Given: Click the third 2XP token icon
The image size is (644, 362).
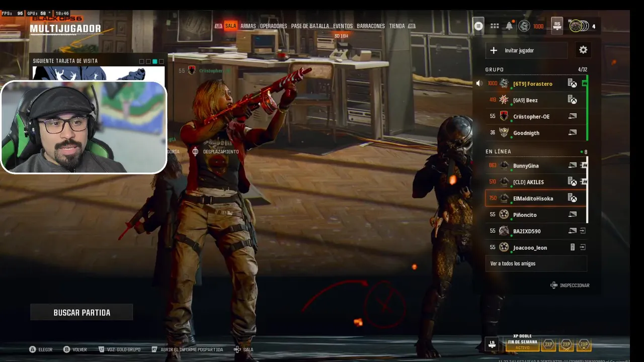Looking at the screenshot, I should [x=584, y=344].
